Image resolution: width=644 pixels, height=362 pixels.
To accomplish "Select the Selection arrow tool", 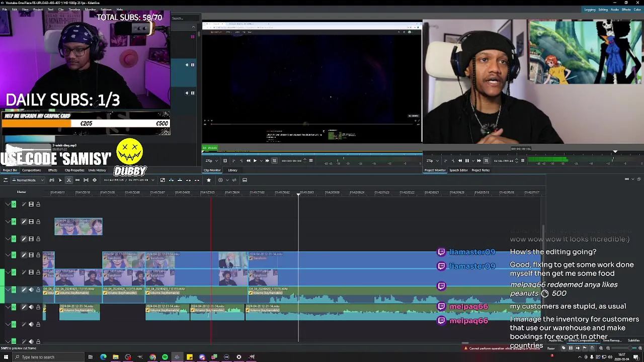I will point(60,180).
